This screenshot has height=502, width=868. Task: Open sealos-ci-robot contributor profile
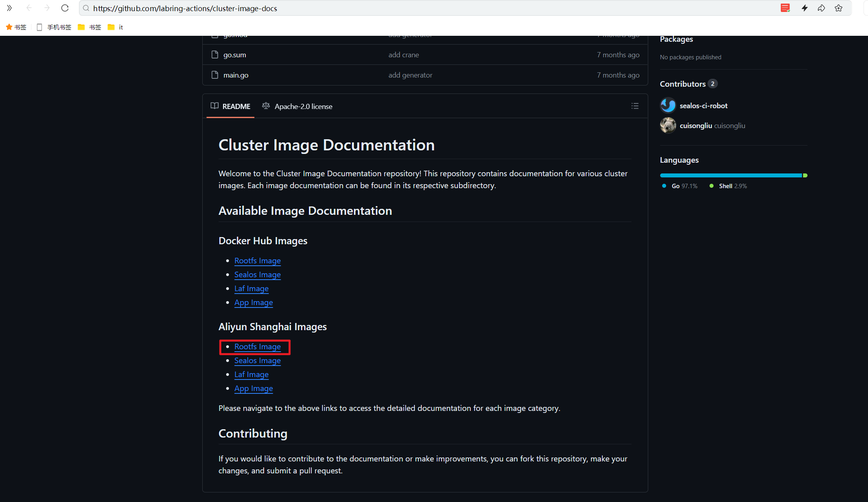tap(704, 106)
